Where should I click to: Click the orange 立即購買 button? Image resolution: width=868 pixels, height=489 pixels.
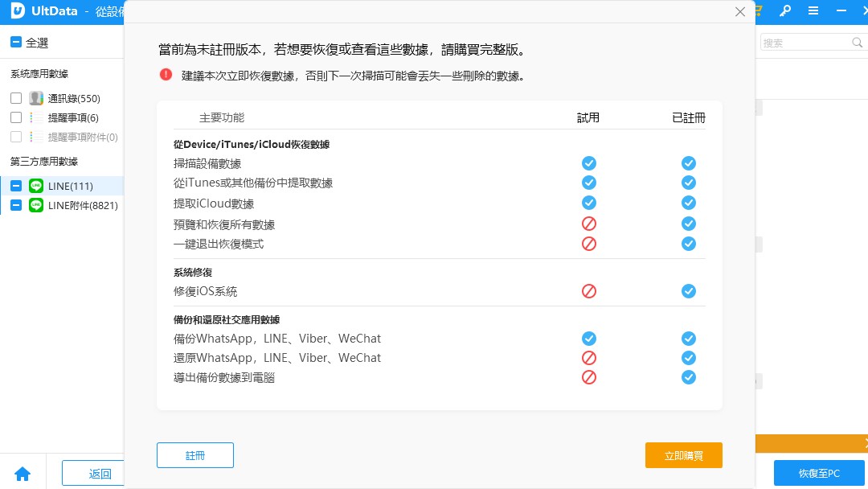click(x=684, y=455)
